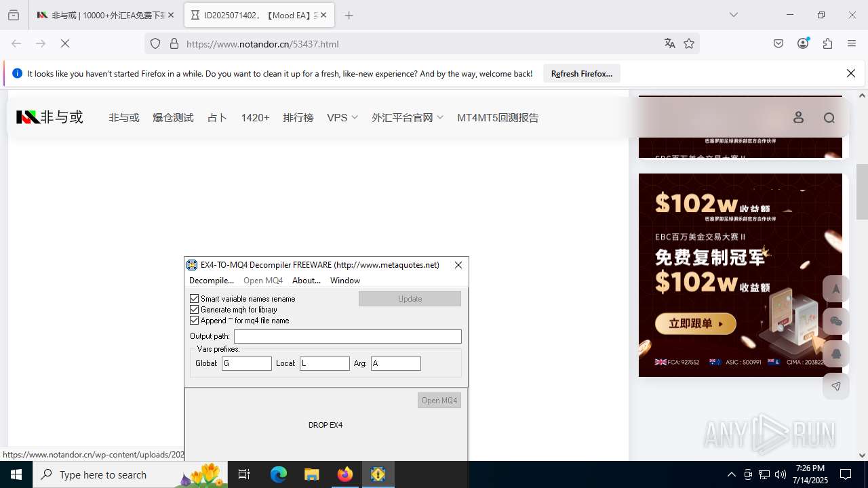The height and width of the screenshot is (488, 868).
Task: Edit Local prefix field
Action: click(x=325, y=363)
